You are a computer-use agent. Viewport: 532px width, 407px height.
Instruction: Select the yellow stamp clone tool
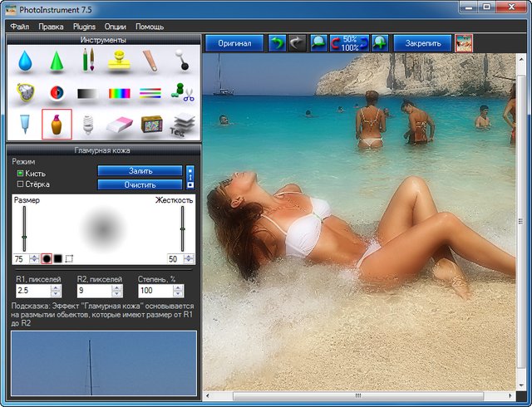[x=121, y=61]
